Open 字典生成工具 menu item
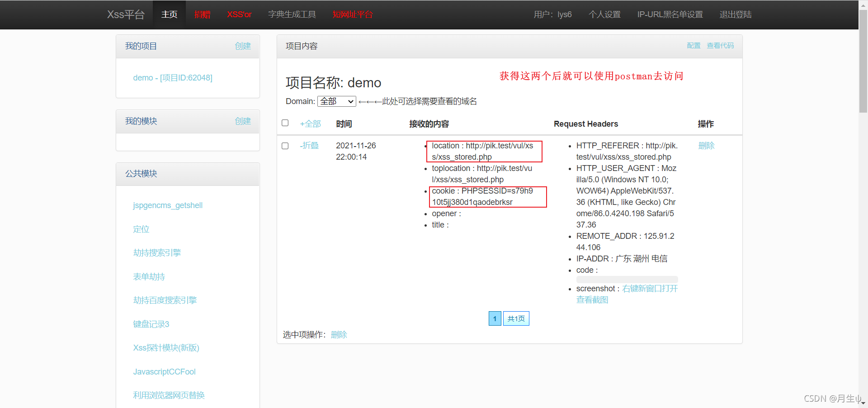Image resolution: width=868 pixels, height=408 pixels. (x=292, y=14)
